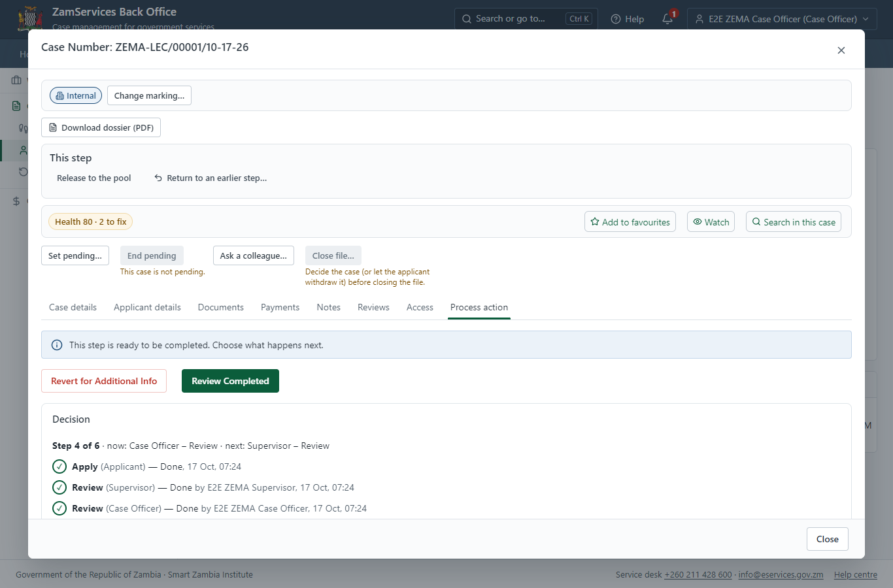Screen dimensions: 893x588
Task: Close the case dialog with X icon
Action: tap(841, 50)
